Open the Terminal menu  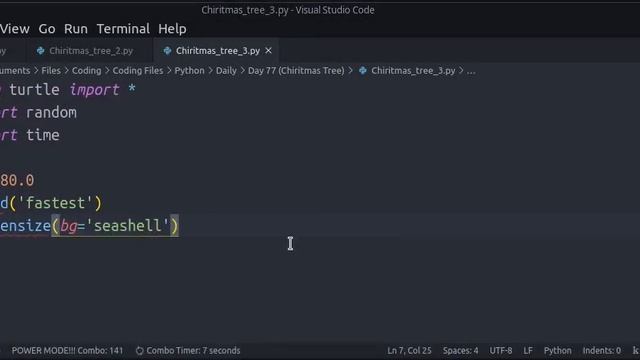[123, 29]
